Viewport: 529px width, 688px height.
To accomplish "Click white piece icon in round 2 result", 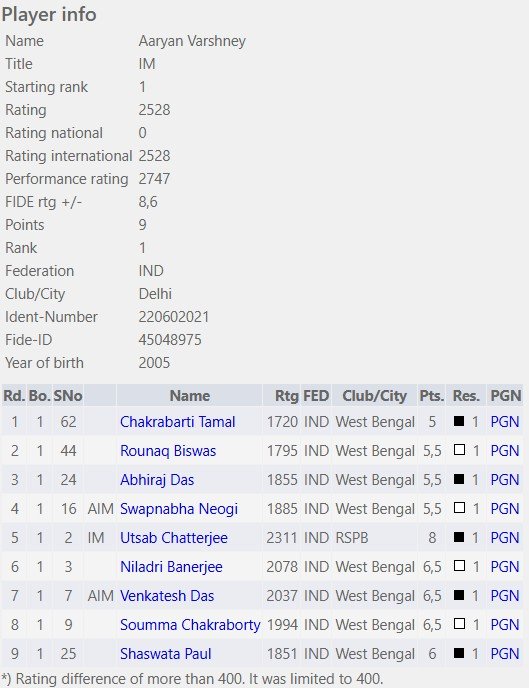I will click(x=459, y=450).
